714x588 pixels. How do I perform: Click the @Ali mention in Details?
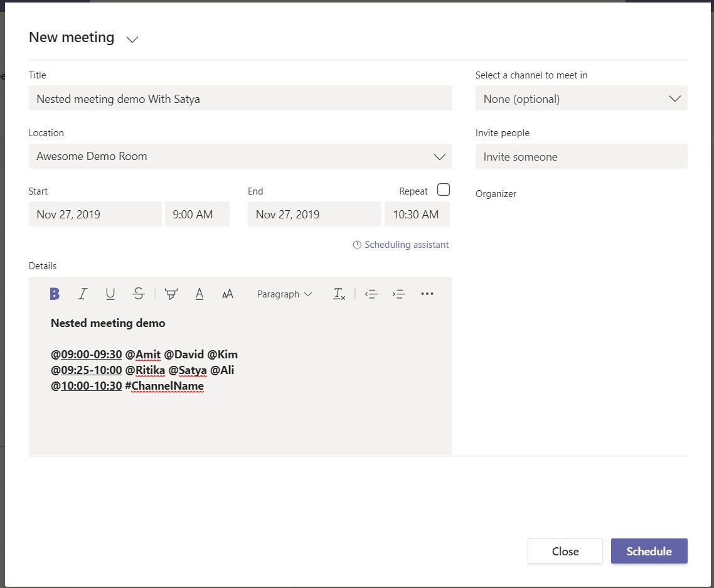(x=222, y=370)
